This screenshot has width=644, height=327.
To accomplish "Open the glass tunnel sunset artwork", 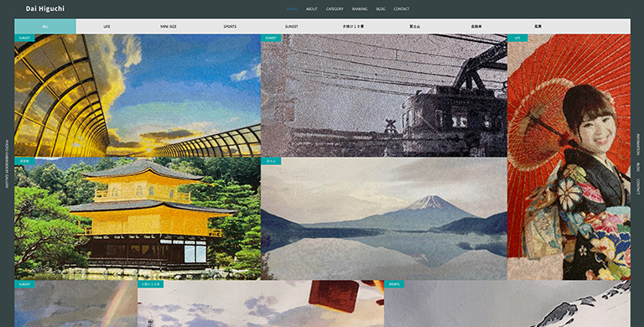I will pyautogui.click(x=138, y=96).
